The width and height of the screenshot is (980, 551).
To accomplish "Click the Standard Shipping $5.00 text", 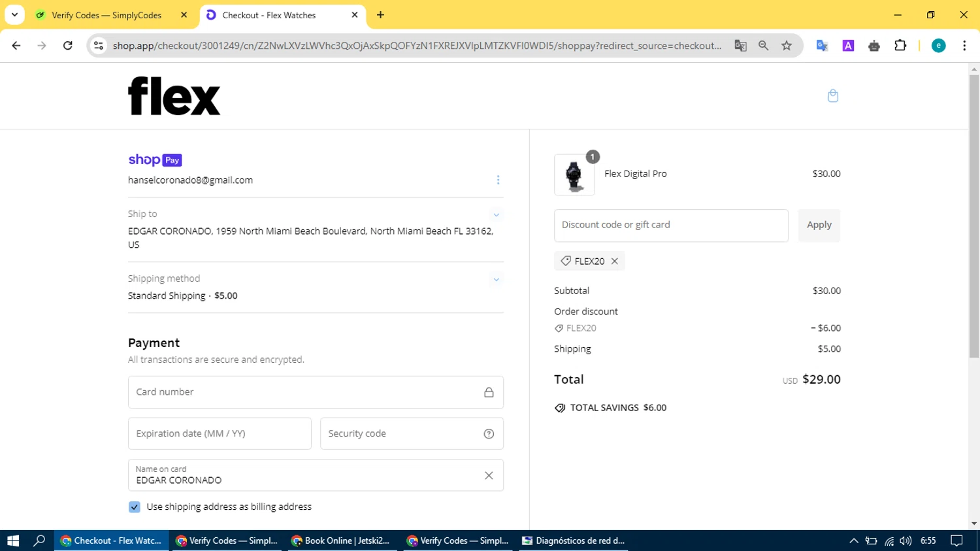I will tap(183, 295).
